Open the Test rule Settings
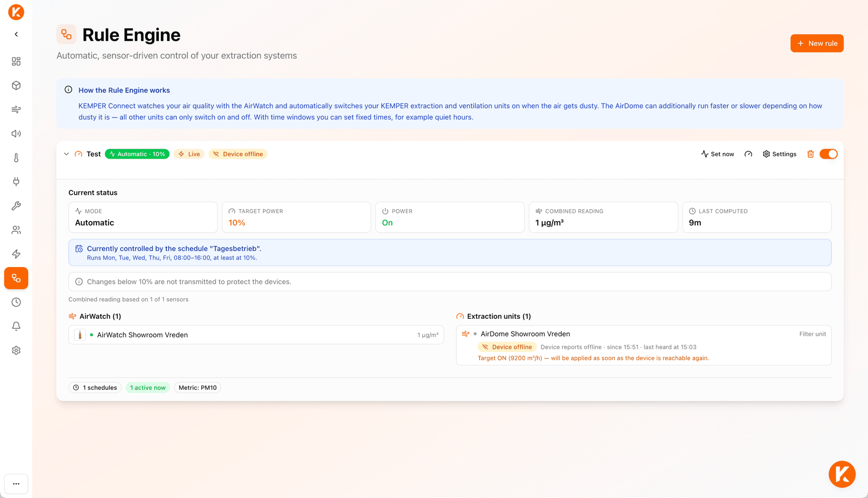The width and height of the screenshot is (868, 498). (780, 154)
